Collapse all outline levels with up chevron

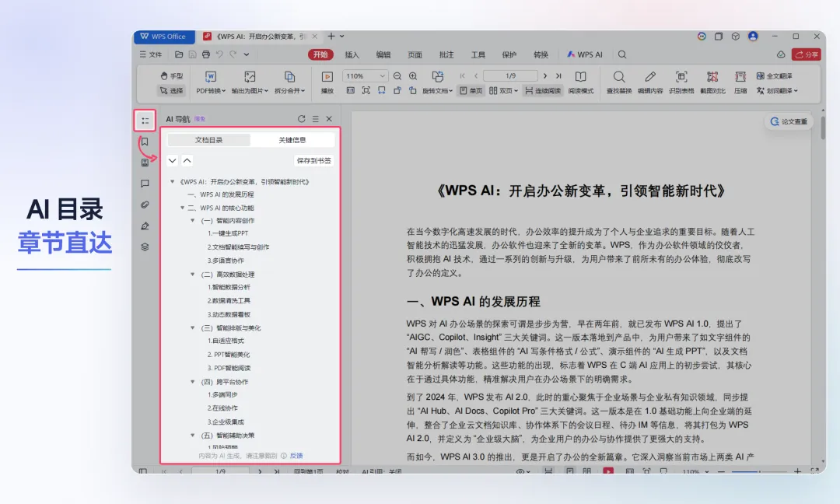click(x=187, y=160)
